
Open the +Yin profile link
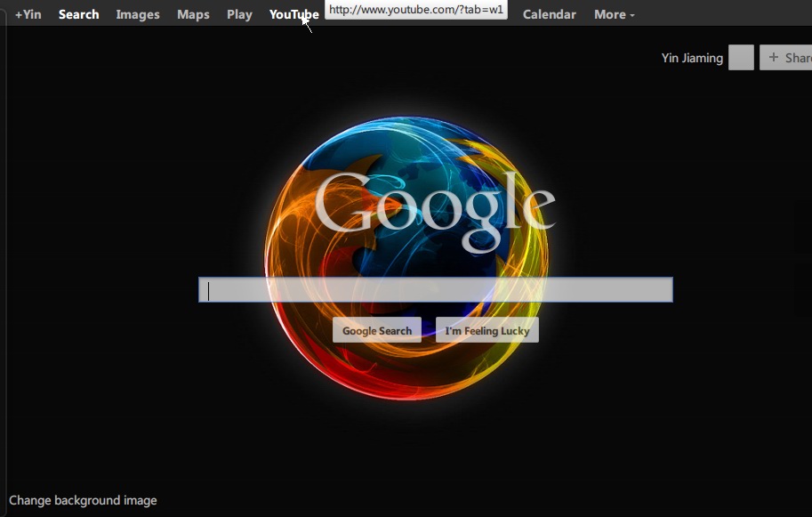pos(28,14)
